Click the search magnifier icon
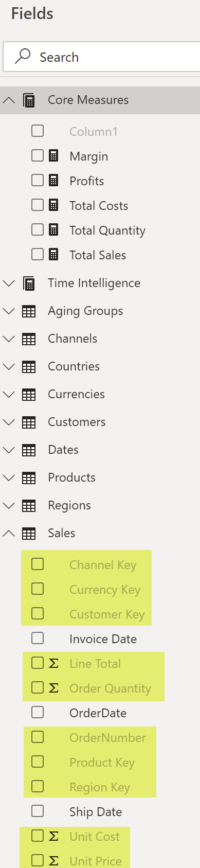 [23, 56]
